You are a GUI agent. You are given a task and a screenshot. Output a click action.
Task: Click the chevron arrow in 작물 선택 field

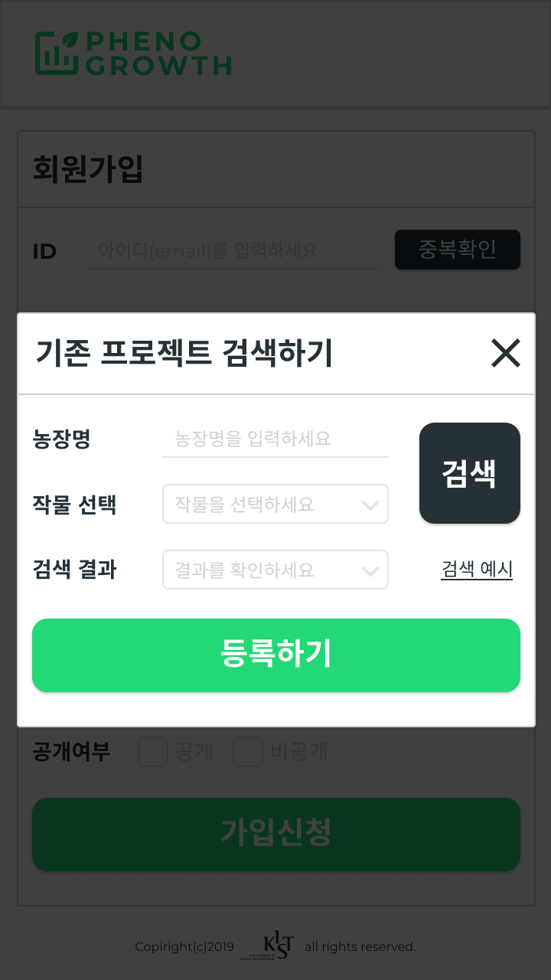(370, 505)
